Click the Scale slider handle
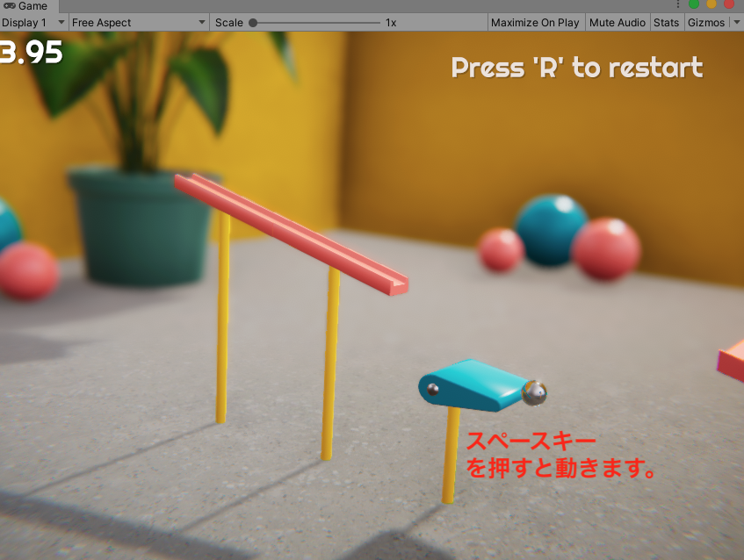 (x=253, y=23)
